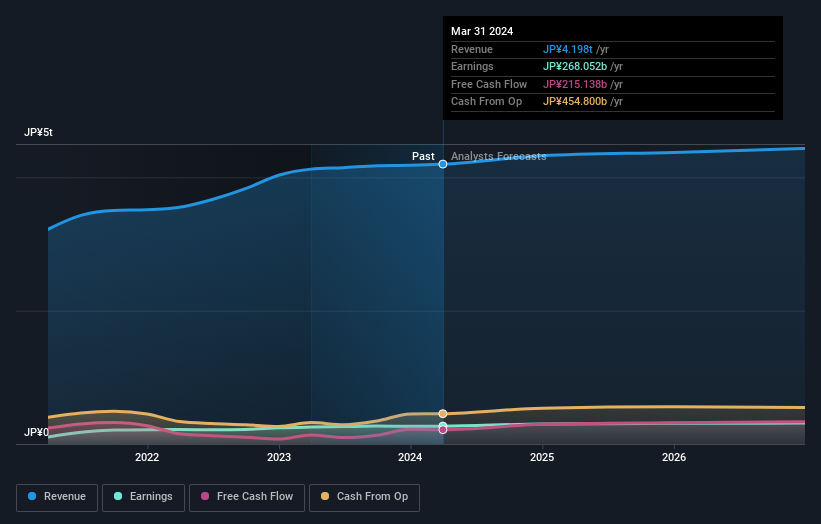Click the JP¥454.800b cash from op value
Screen dimensions: 821x524
tap(575, 102)
